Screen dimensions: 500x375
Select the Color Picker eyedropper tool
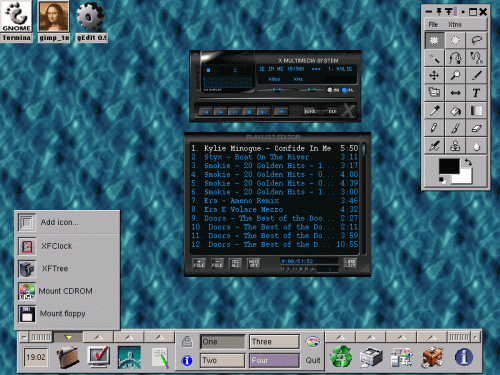coord(434,110)
